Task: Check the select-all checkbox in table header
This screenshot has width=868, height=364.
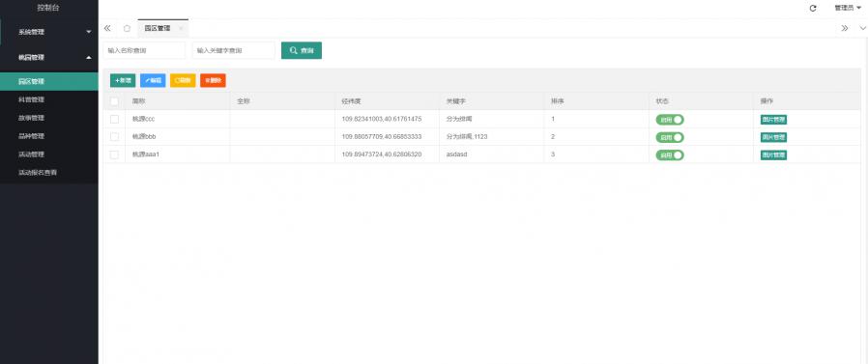Action: [x=114, y=101]
